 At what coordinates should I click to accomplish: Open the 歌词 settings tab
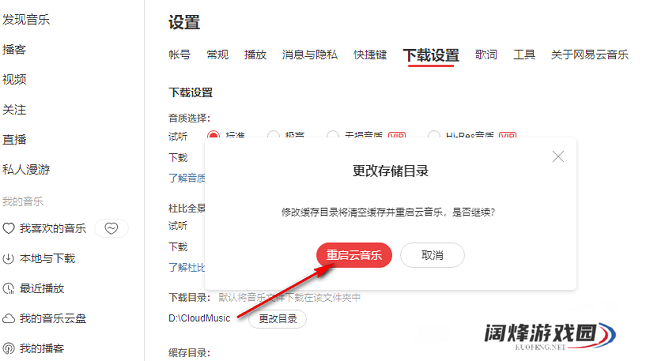tap(486, 55)
